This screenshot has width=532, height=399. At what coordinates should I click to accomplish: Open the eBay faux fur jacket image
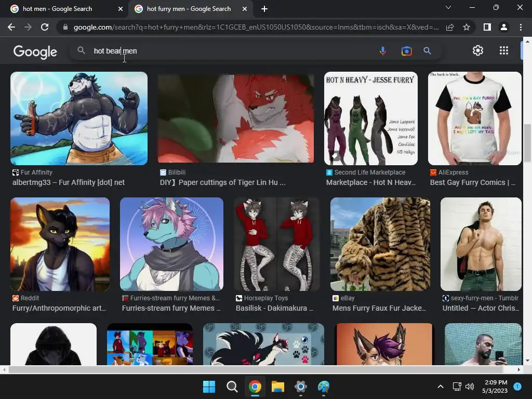coord(380,244)
